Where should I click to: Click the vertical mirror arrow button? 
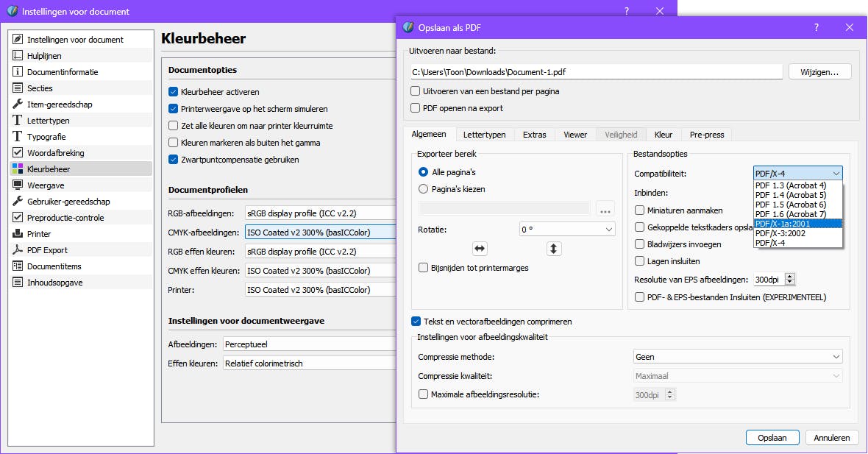[x=555, y=249]
